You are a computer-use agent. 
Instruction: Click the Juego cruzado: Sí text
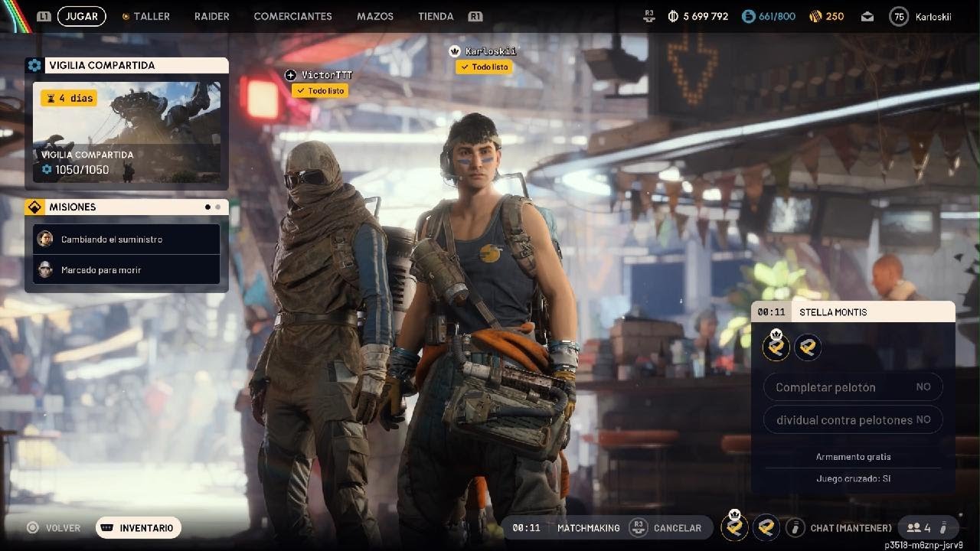(853, 478)
